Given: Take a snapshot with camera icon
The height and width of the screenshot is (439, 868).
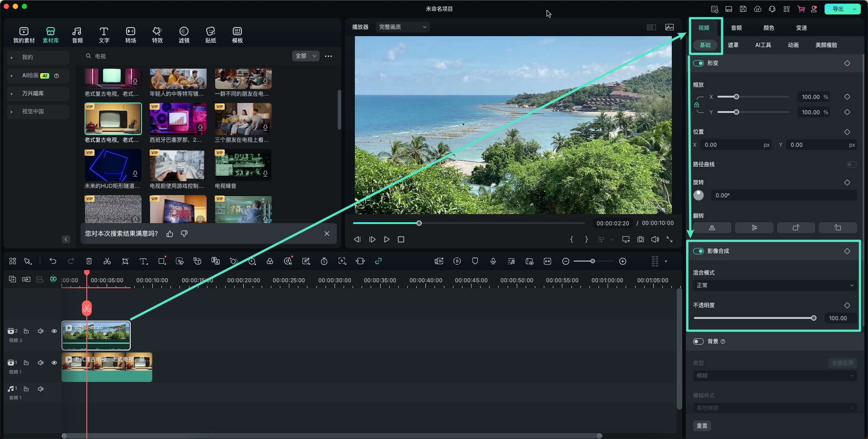Looking at the screenshot, I should pyautogui.click(x=641, y=239).
